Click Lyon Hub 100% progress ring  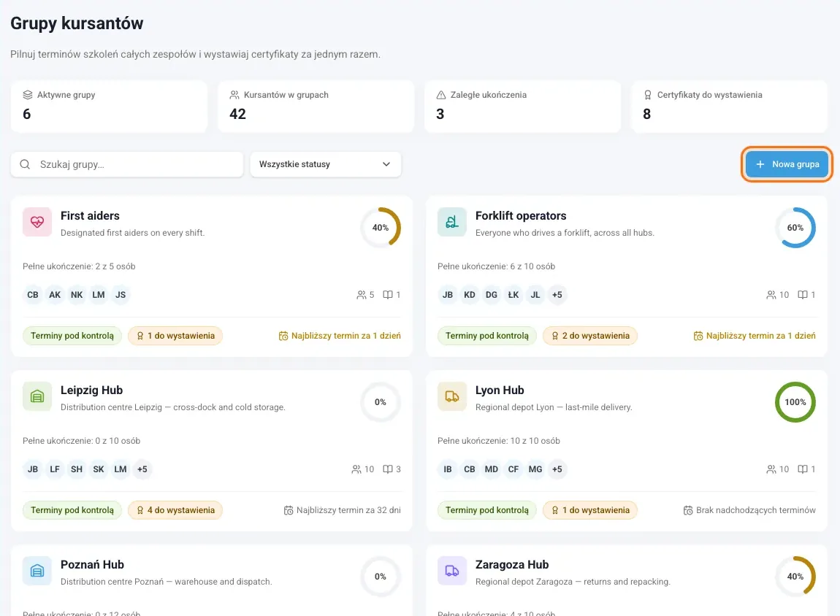(795, 402)
